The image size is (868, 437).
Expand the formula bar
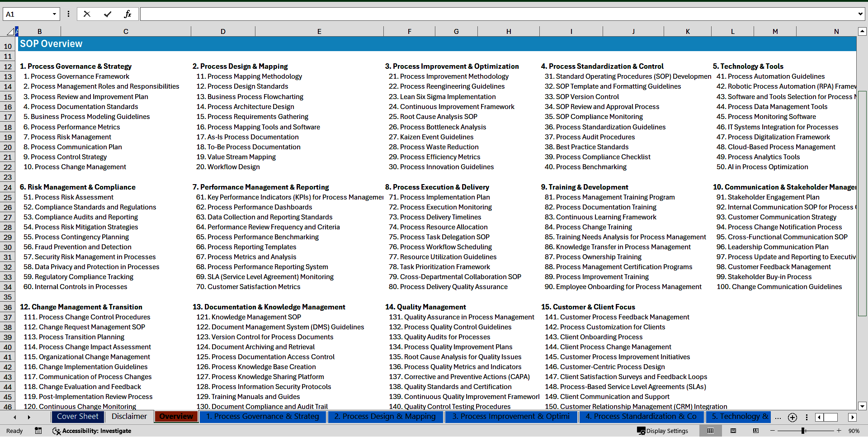click(x=860, y=14)
